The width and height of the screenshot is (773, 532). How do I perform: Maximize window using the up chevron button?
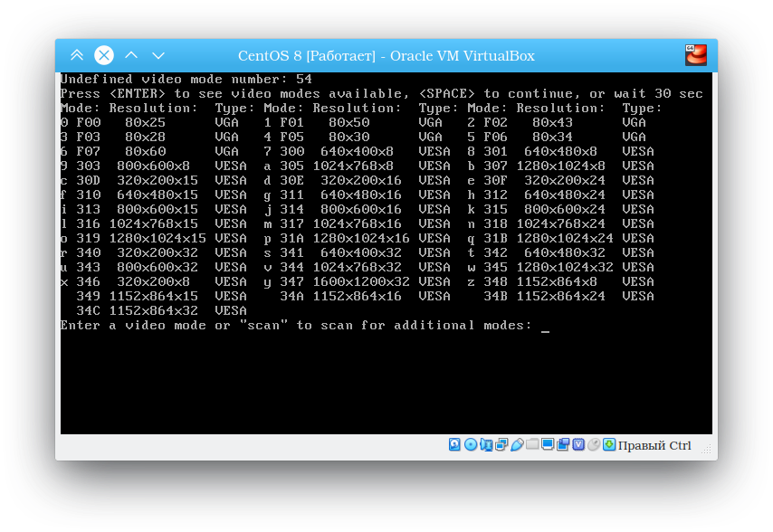[x=131, y=55]
